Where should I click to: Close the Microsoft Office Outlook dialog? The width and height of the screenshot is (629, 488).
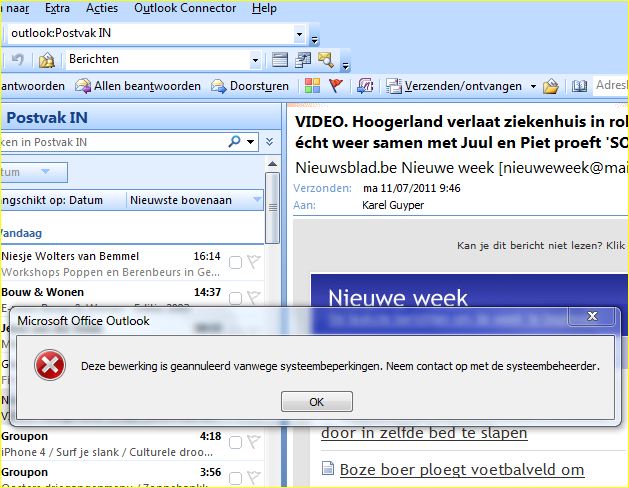(592, 316)
